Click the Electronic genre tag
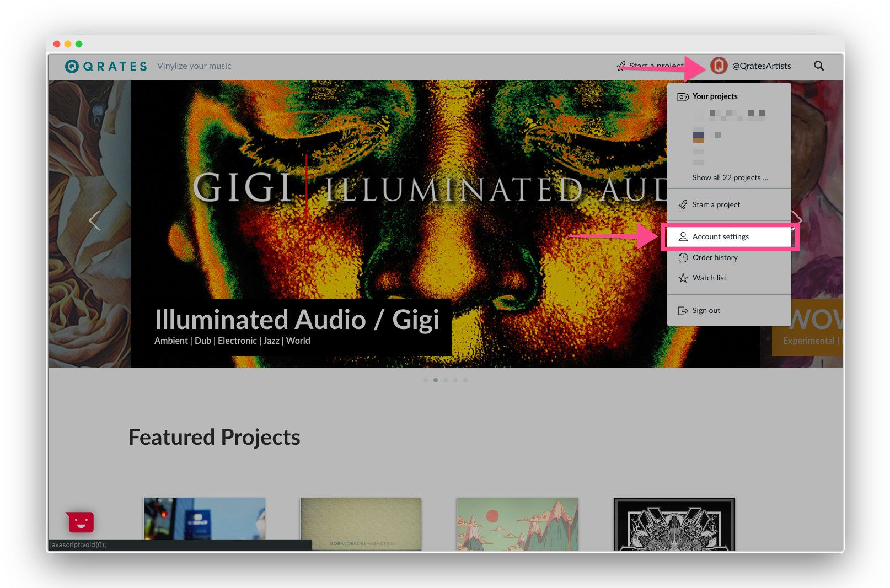Image resolution: width=890 pixels, height=588 pixels. point(237,341)
